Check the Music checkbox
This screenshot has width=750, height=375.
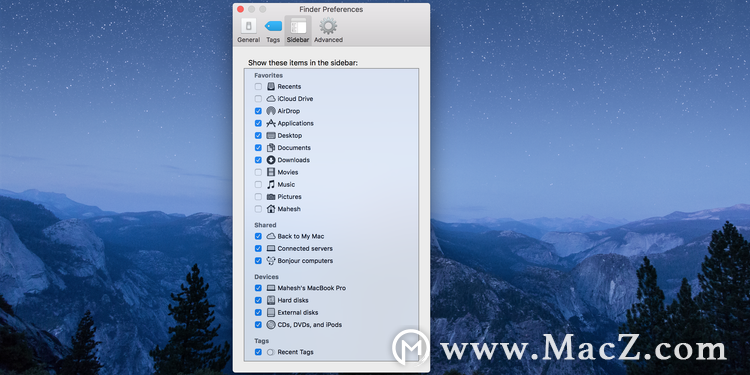click(258, 185)
